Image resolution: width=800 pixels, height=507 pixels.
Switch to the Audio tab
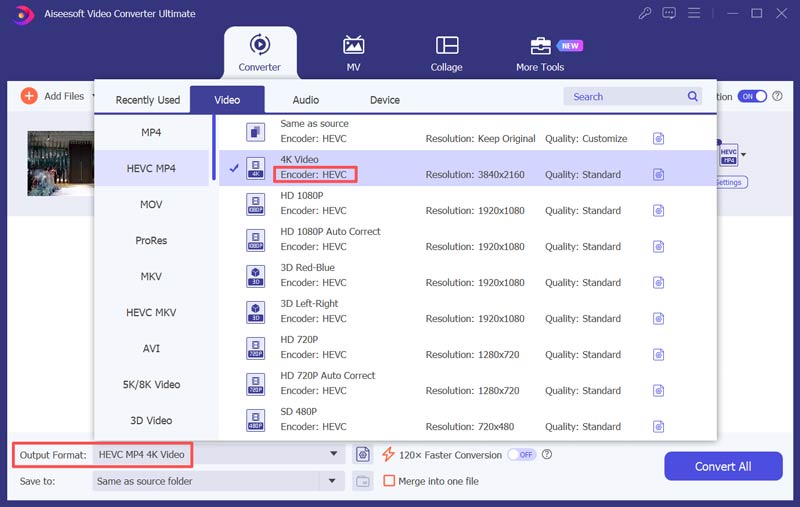coord(306,100)
